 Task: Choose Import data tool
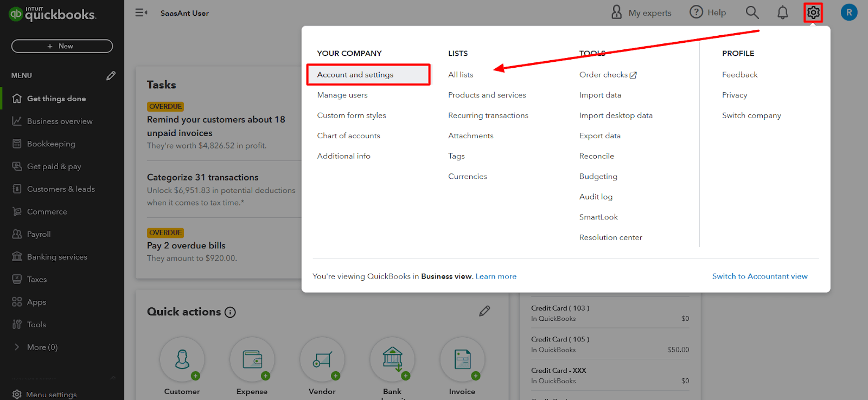(x=600, y=95)
